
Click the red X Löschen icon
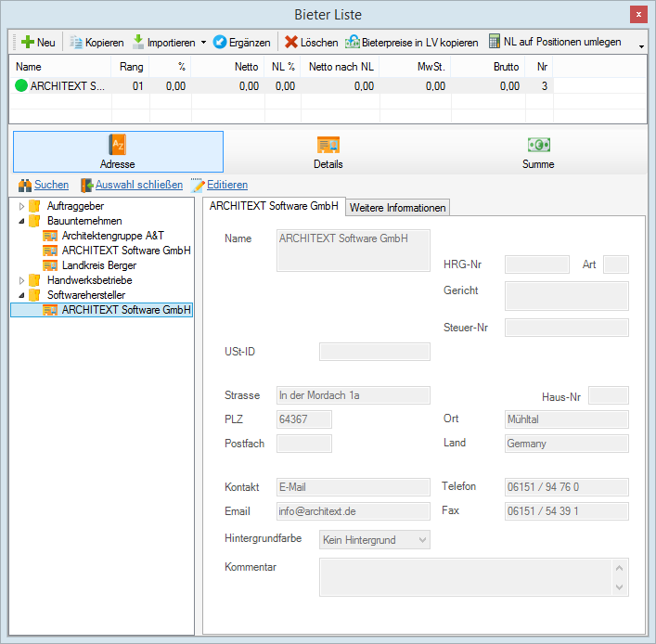click(291, 43)
